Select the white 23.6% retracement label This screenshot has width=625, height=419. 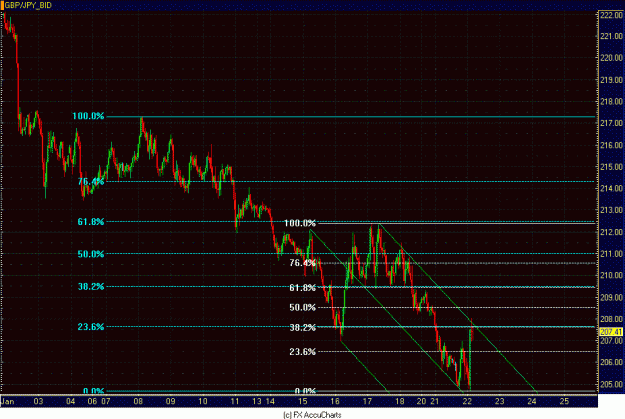tap(303, 352)
